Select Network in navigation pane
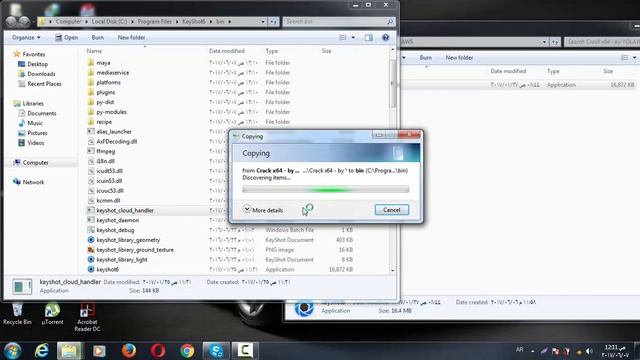The image size is (640, 360). (33, 182)
